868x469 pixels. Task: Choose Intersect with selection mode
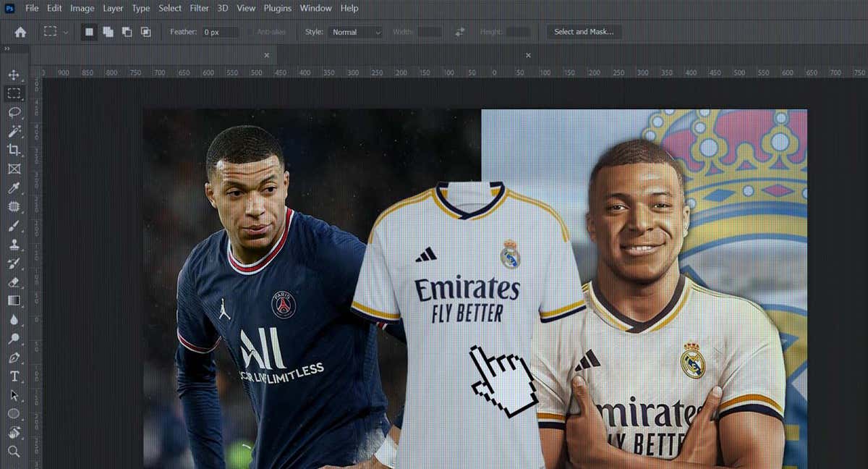145,32
